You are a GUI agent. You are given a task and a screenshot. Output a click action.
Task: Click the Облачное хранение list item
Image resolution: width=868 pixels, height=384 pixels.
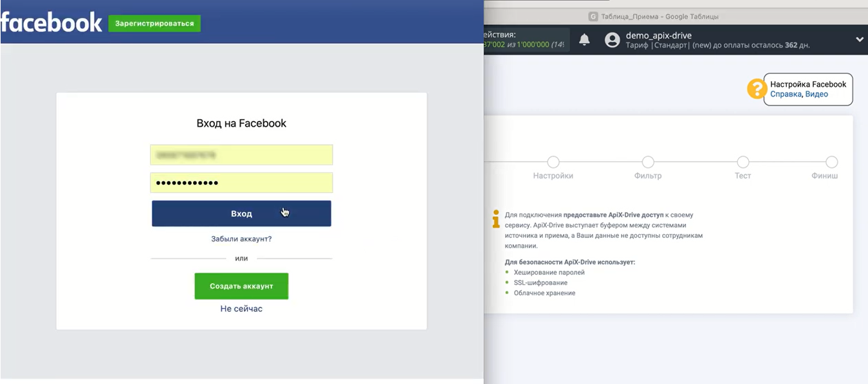544,293
